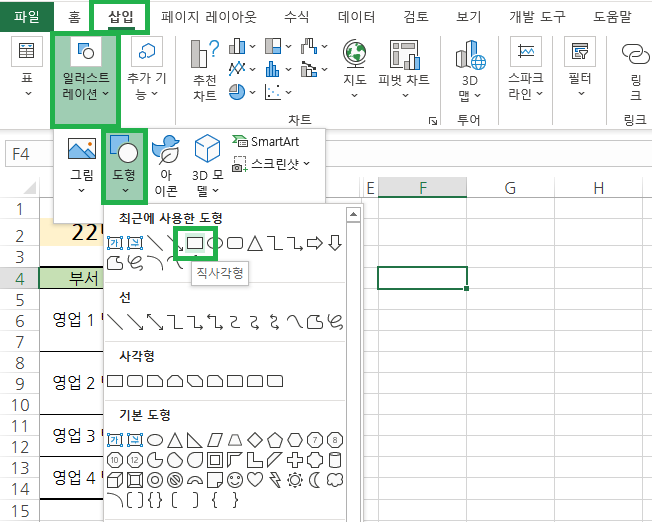Select the cross shape in 기본 도형
Image resolution: width=652 pixels, height=522 pixels.
point(295,460)
